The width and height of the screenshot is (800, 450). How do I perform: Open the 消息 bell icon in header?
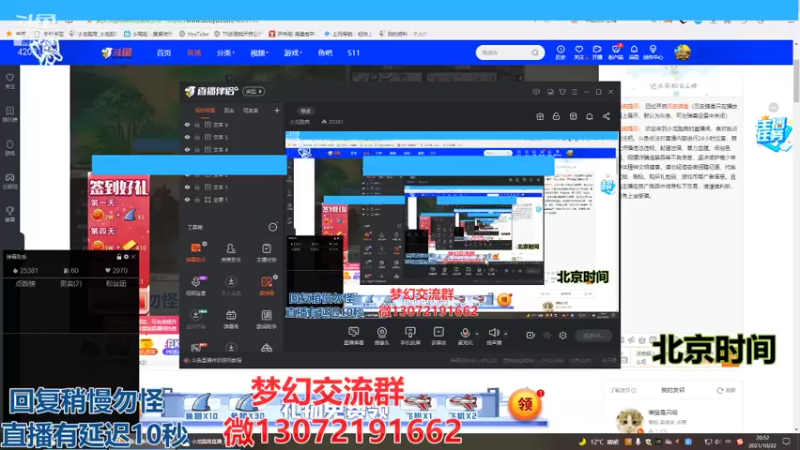pyautogui.click(x=634, y=52)
